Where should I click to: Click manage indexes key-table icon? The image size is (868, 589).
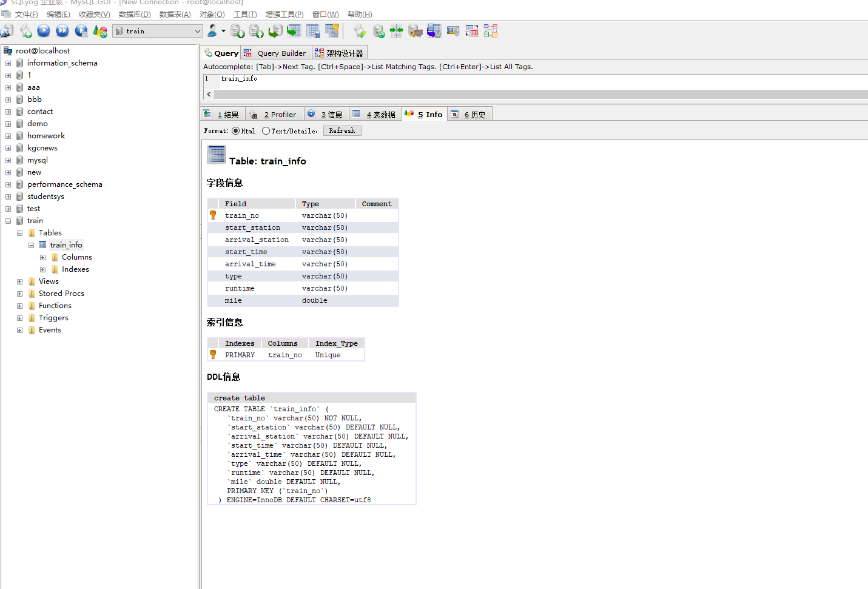332,31
